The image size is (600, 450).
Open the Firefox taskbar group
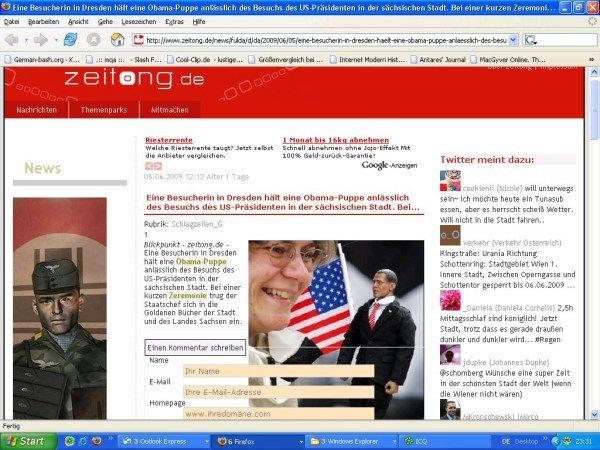(259, 441)
